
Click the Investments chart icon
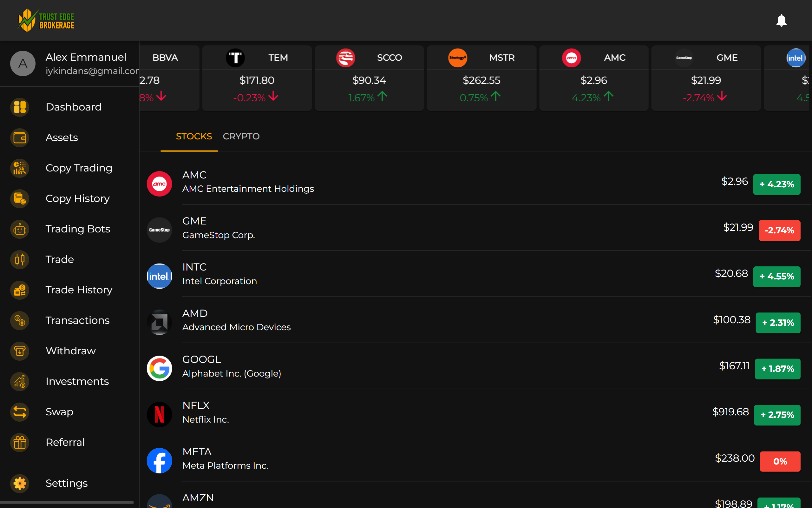pyautogui.click(x=20, y=382)
